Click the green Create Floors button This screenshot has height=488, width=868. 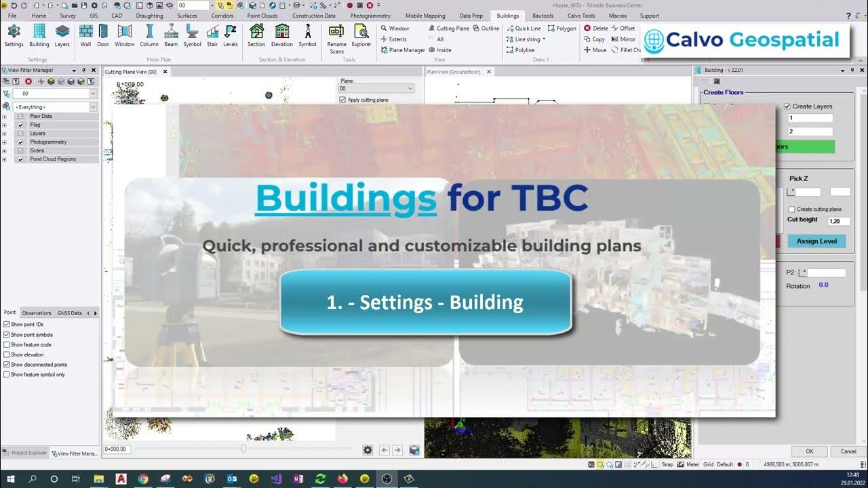tap(804, 146)
